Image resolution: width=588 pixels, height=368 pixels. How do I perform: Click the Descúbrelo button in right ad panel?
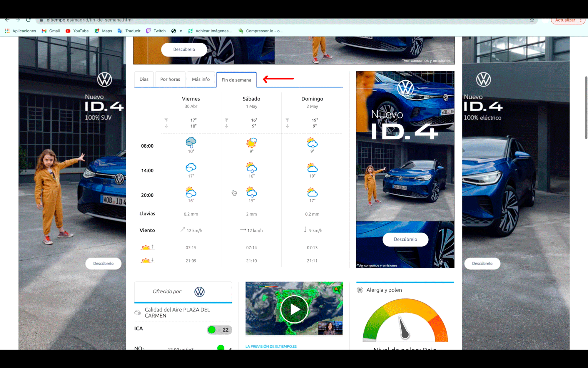[405, 239]
